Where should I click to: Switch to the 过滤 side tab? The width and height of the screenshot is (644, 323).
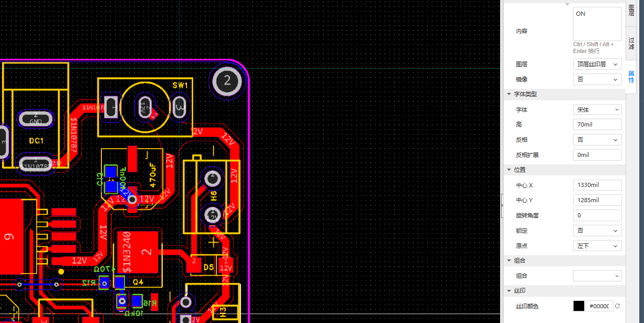[631, 44]
